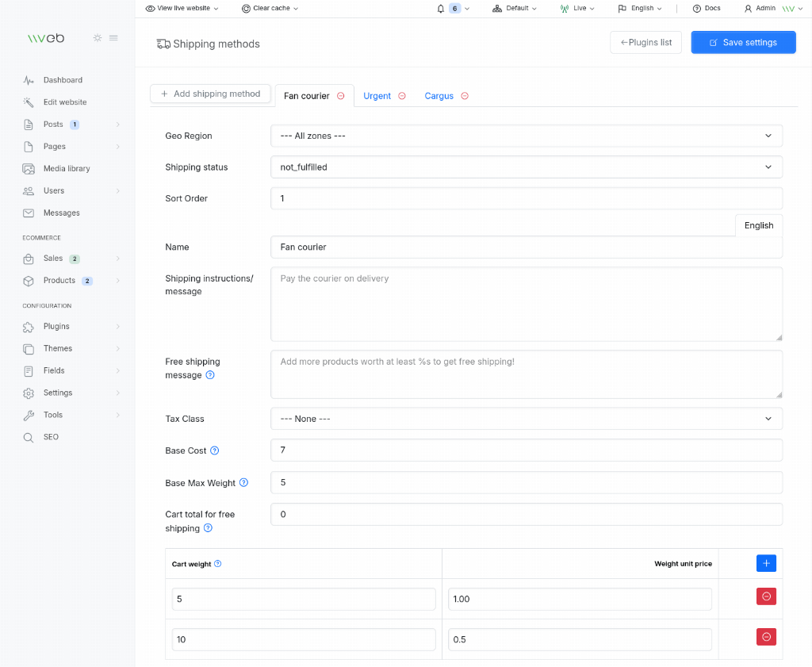Screen dimensions: 812x667
Task: Open the notifications bell icon
Action: point(441,8)
